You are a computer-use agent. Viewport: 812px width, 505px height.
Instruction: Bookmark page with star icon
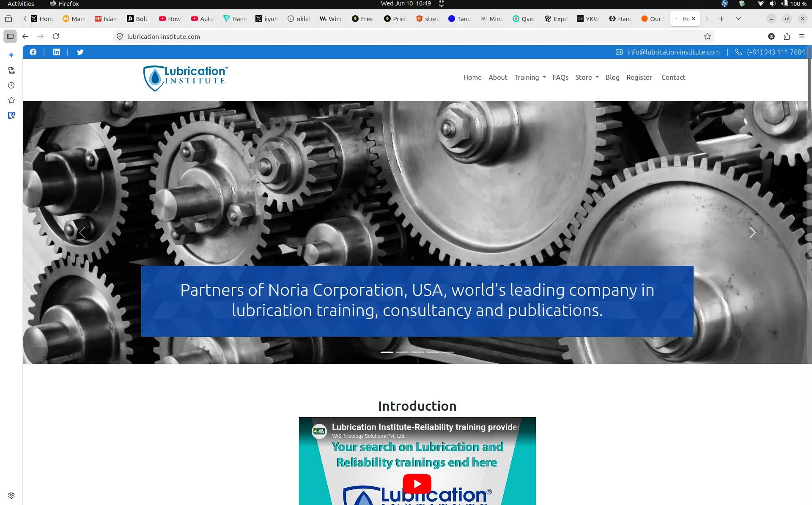tap(708, 36)
